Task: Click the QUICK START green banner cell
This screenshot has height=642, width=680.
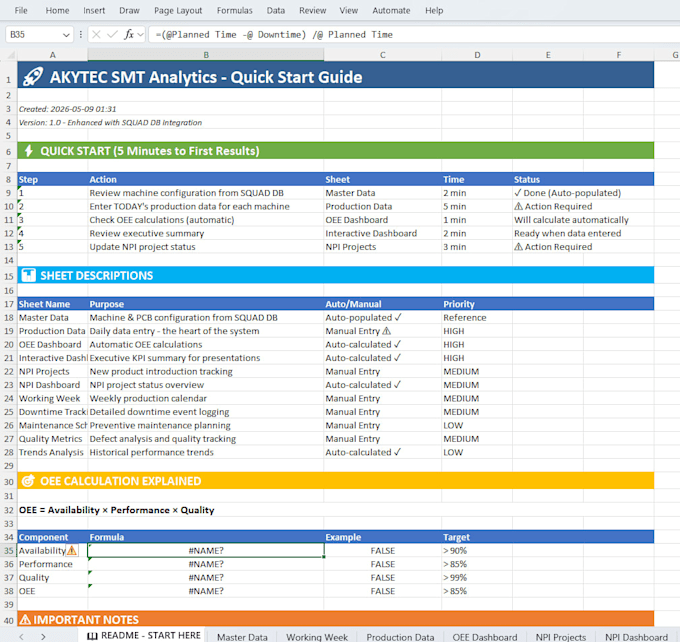Action: (336, 151)
